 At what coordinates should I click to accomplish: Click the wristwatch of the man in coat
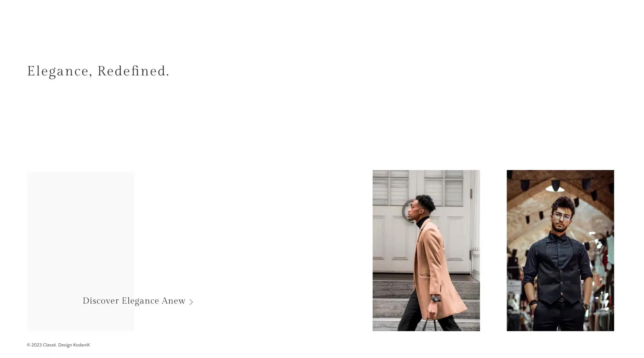(x=436, y=298)
